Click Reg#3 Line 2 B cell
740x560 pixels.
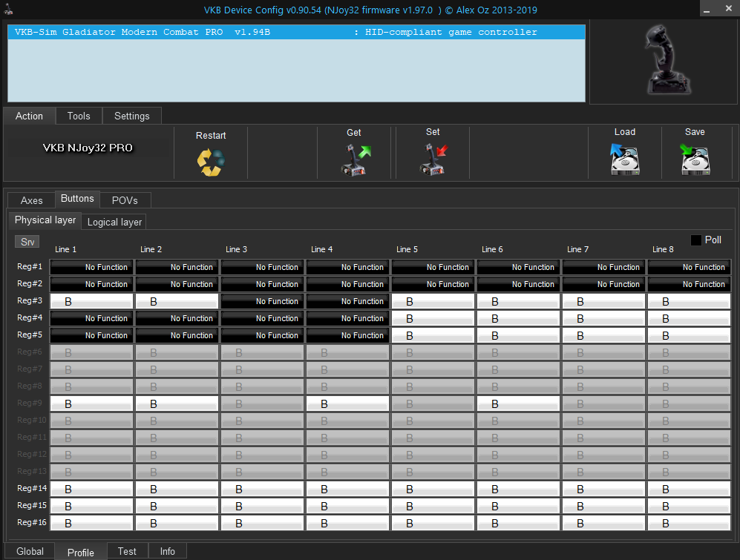click(177, 301)
